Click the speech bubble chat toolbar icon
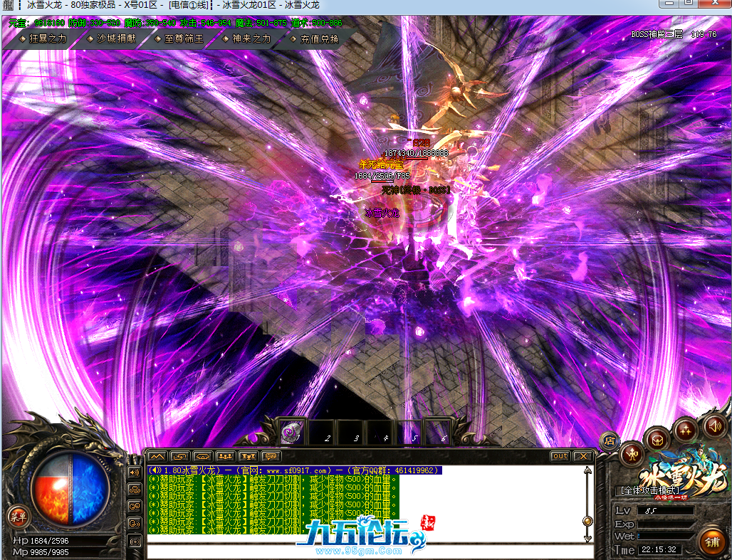 pyautogui.click(x=271, y=456)
